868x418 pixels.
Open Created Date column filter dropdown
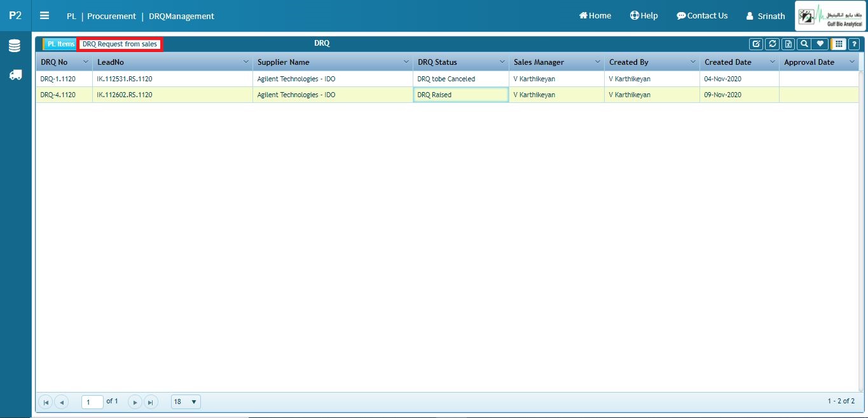[x=773, y=62]
